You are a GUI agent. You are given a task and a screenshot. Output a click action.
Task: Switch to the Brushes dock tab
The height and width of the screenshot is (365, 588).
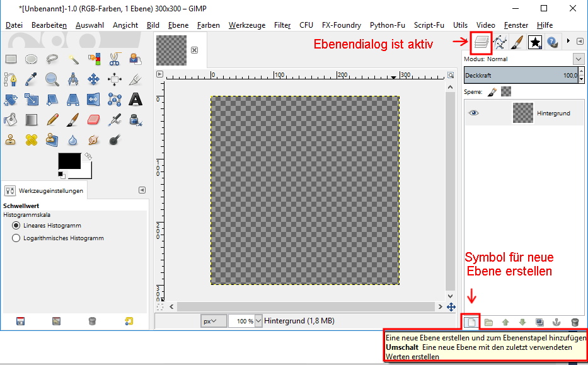tap(517, 42)
